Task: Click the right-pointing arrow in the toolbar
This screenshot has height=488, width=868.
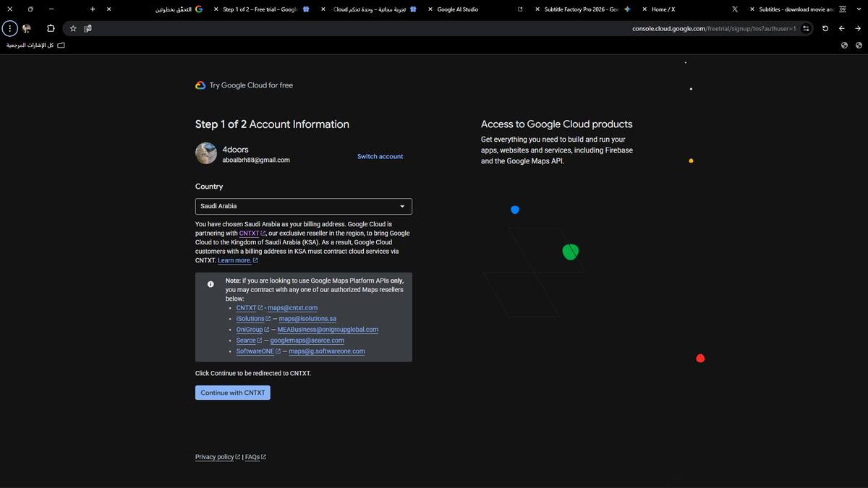Action: pyautogui.click(x=859, y=28)
